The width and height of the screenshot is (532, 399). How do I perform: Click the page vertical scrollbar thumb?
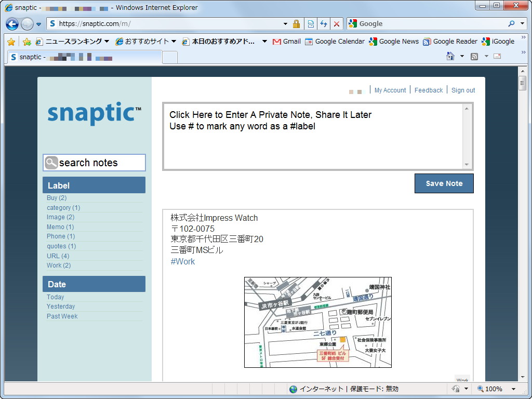pyautogui.click(x=523, y=83)
